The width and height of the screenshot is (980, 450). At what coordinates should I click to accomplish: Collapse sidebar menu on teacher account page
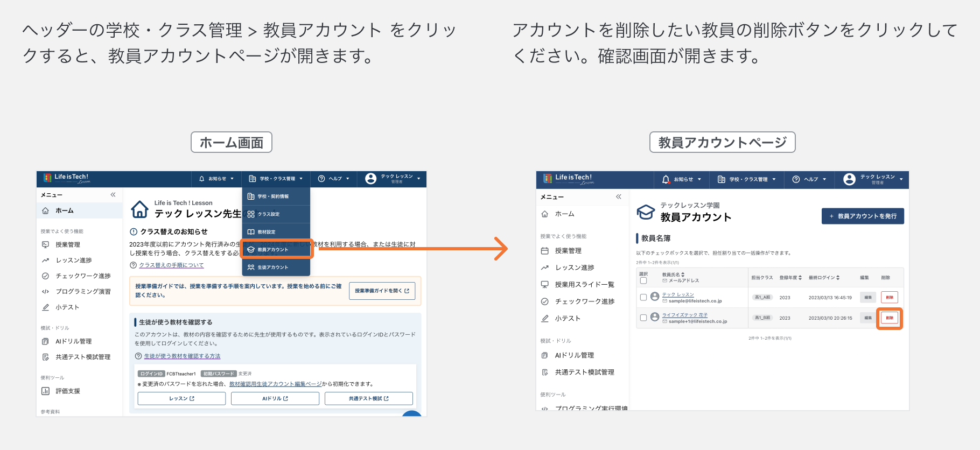click(x=619, y=196)
